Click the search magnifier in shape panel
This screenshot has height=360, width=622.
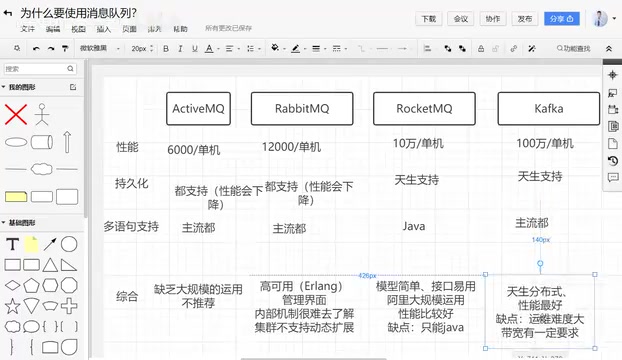[x=70, y=69]
